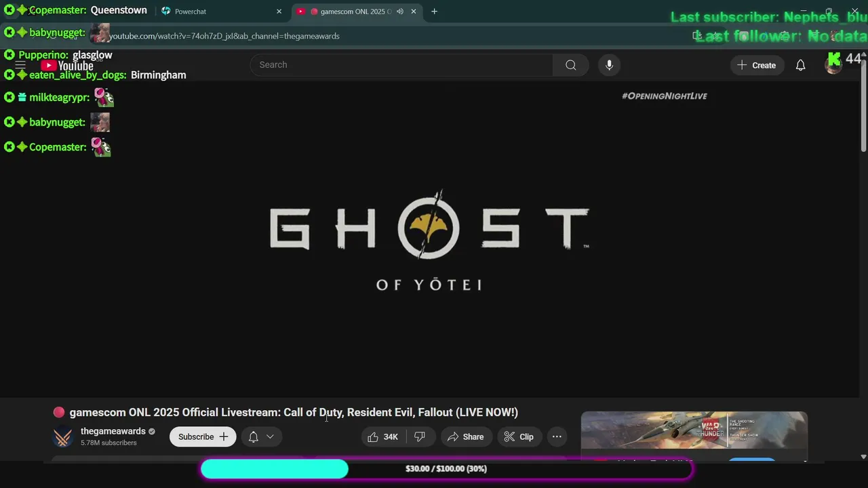Click the browser address bar URL

click(x=224, y=36)
